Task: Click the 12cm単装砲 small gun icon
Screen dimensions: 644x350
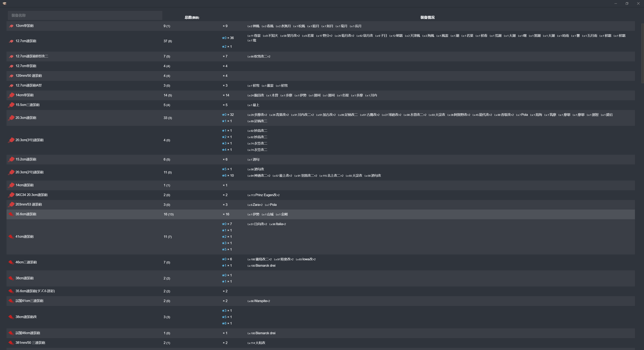Action: point(11,26)
